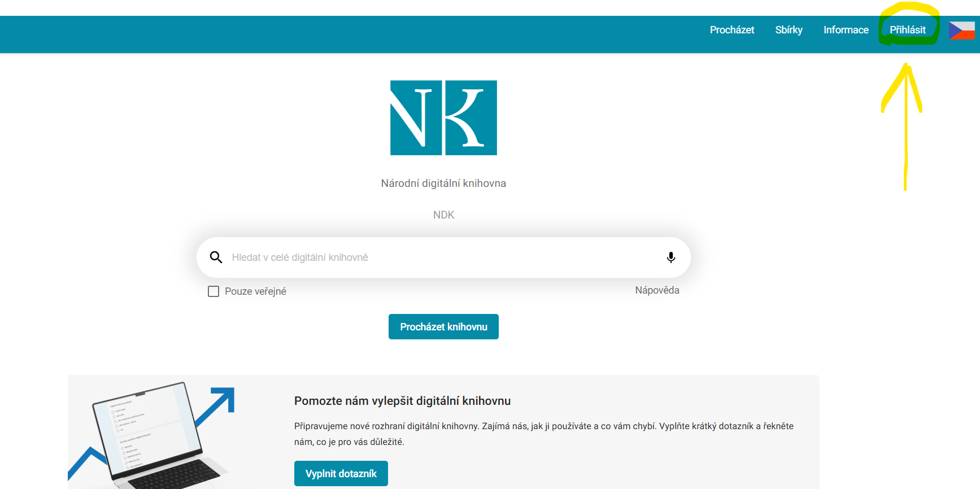The image size is (980, 489).
Task: Focus the Hledat v celé digitální knihovně field
Action: 443,257
